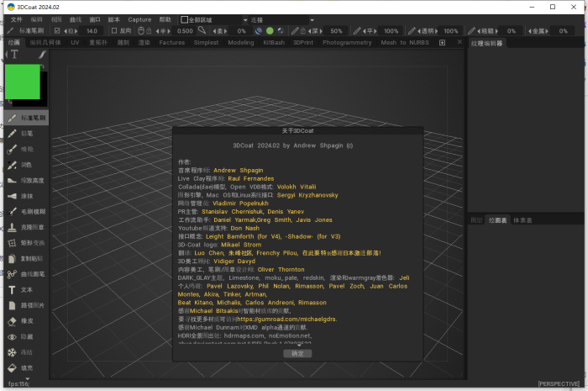Switch to the Photogrammetry tab

point(347,43)
